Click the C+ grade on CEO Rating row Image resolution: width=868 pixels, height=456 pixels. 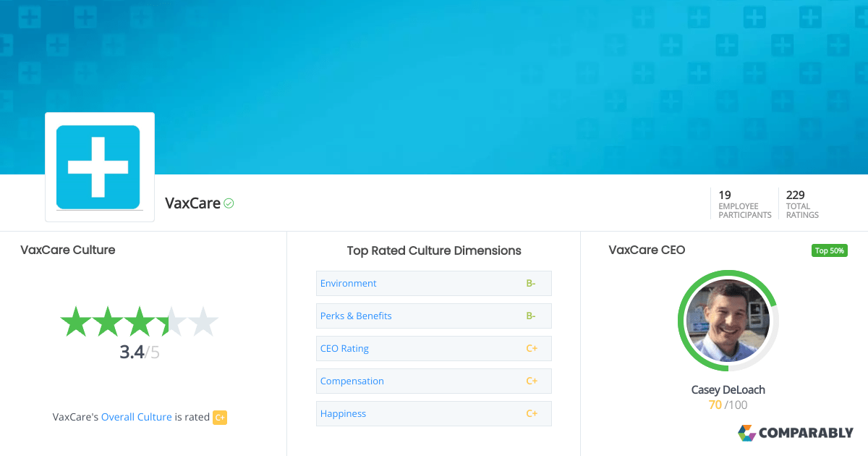click(532, 348)
